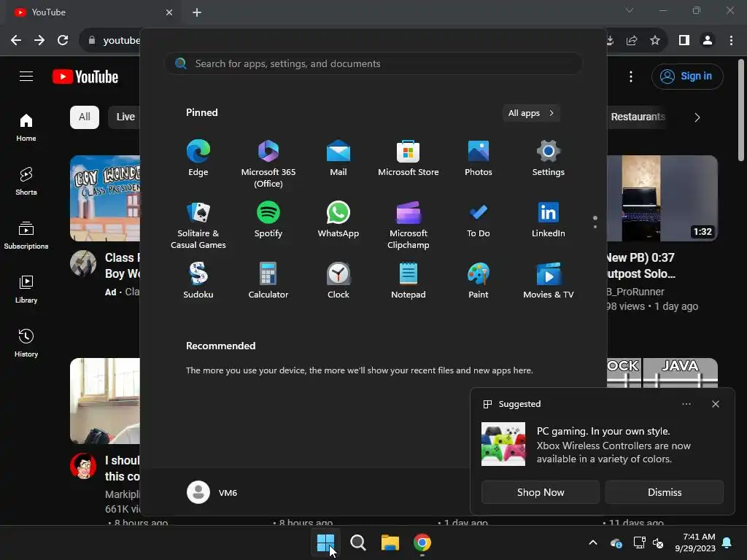Bookmark this tab with the star
This screenshot has width=747, height=560.
655,41
